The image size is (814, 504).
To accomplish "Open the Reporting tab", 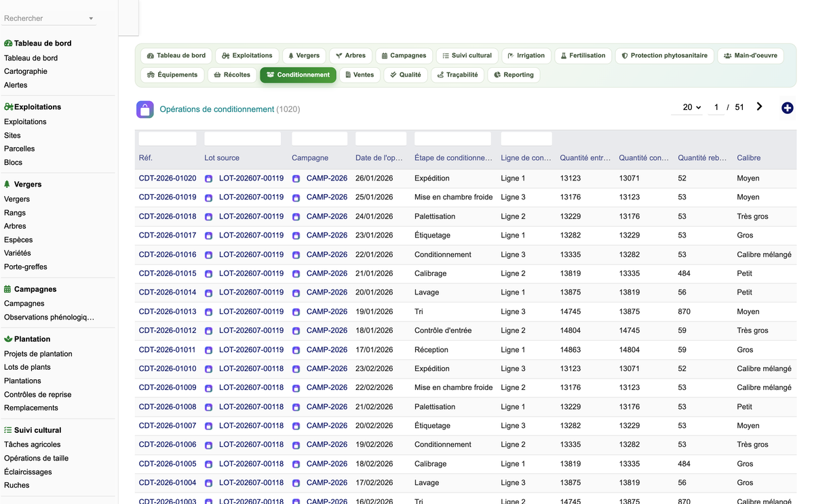I will coord(513,75).
